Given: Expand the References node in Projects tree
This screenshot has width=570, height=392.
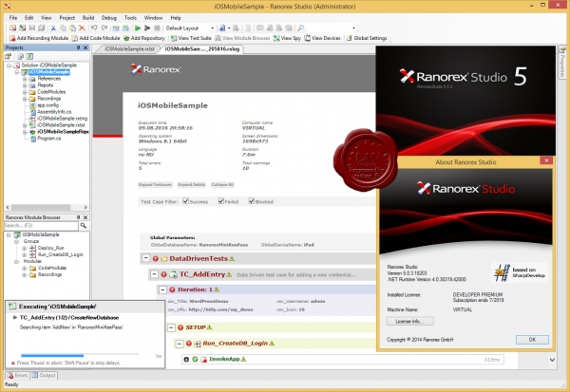Looking at the screenshot, I should 25,79.
